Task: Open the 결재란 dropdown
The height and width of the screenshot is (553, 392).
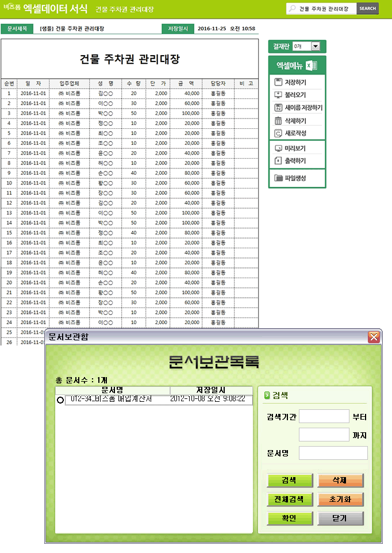Action: (316, 46)
